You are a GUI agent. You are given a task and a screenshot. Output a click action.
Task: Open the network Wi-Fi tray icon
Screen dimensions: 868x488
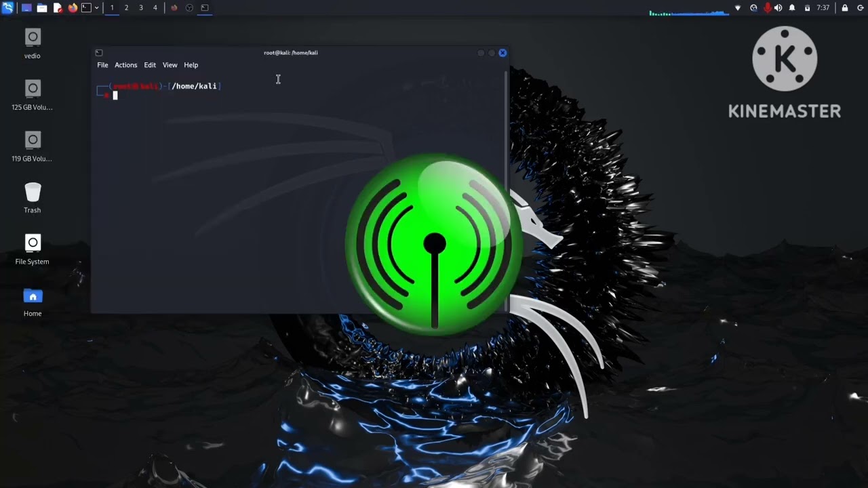738,8
